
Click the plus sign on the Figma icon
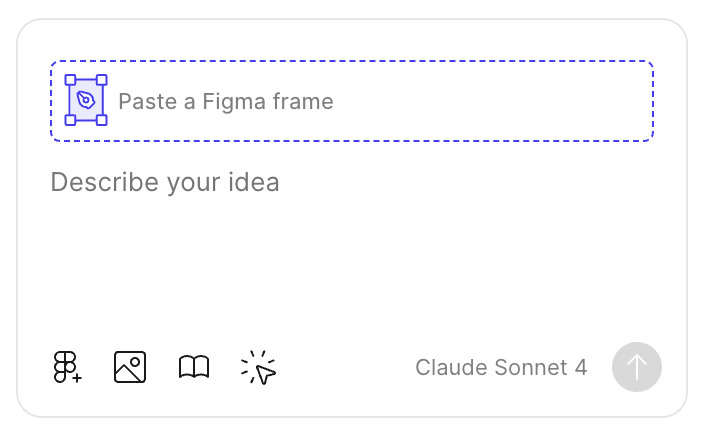pos(77,378)
